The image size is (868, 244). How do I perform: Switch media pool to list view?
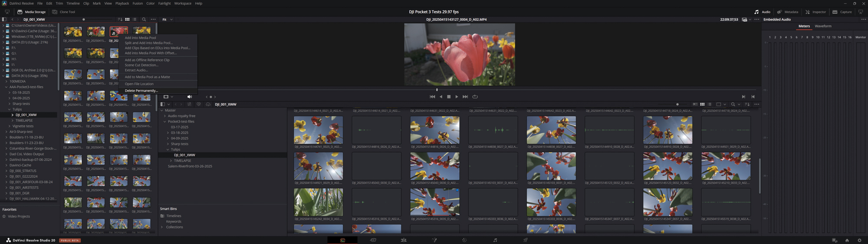[x=710, y=104]
